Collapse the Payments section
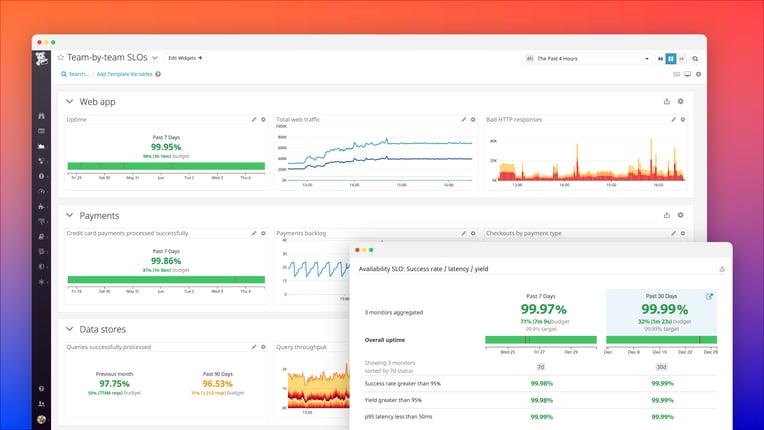Viewport: 764px width, 430px height. pos(69,215)
